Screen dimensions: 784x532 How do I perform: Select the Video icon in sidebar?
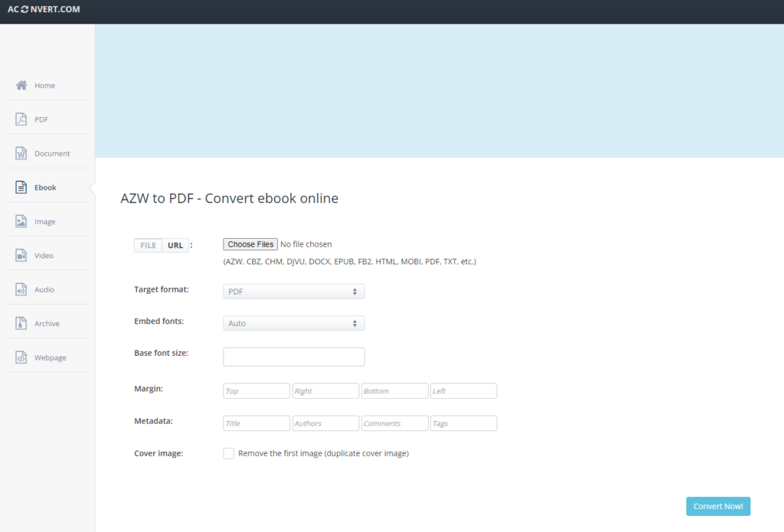(21, 256)
